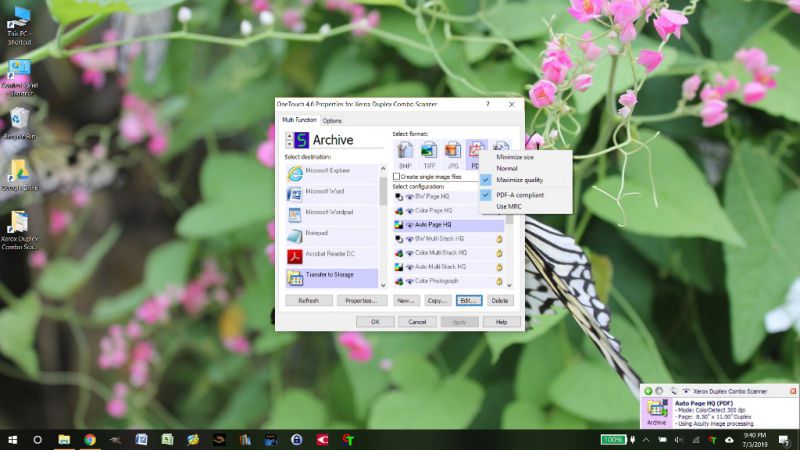Screen dimensions: 800x450
Task: Enable the Use MRC option
Action: tap(508, 206)
